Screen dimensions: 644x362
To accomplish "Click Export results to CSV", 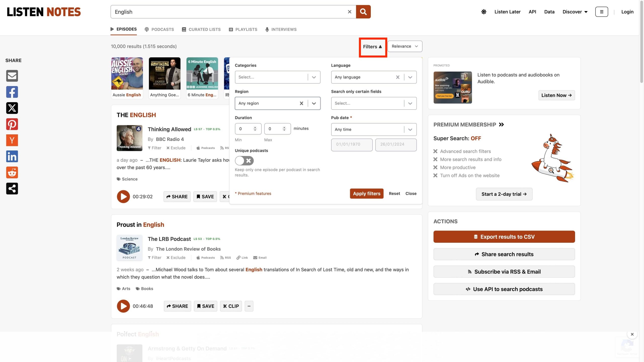I will [504, 237].
